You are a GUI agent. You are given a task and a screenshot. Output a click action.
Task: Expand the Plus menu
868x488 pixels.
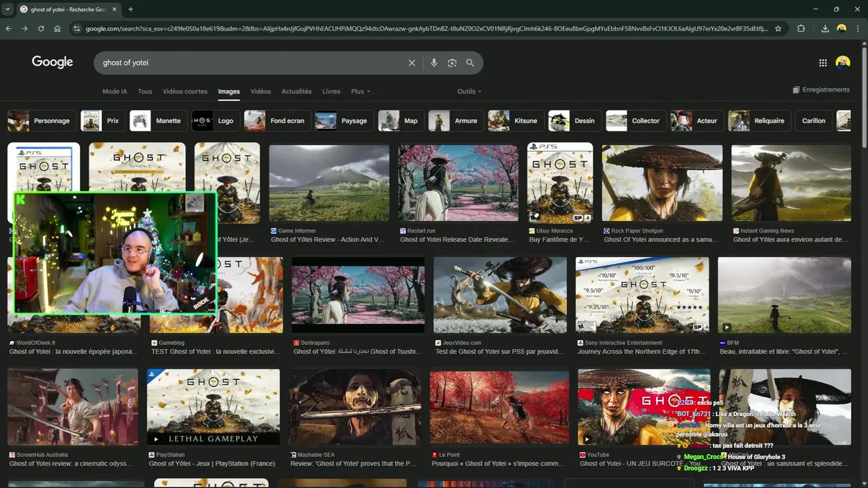[x=360, y=91]
